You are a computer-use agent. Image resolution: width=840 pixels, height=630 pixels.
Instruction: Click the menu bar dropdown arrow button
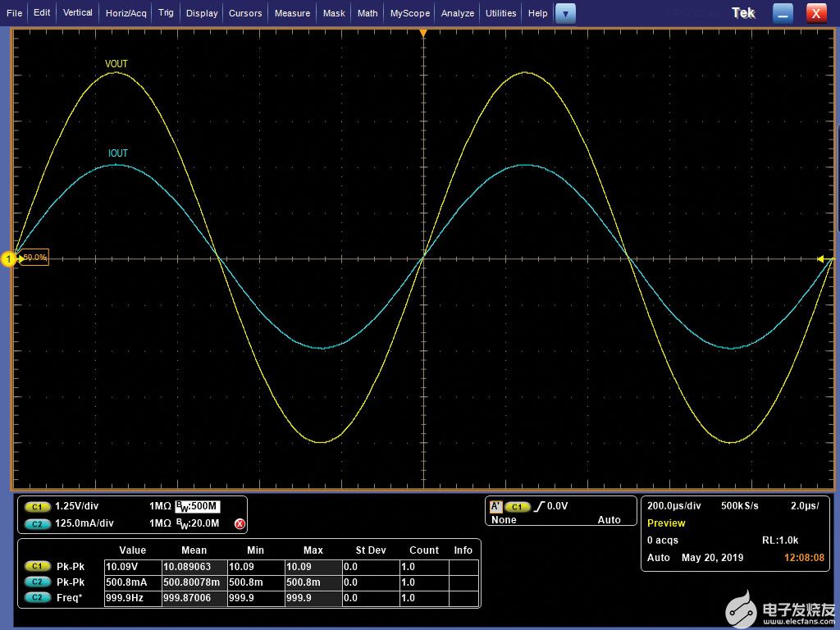coord(565,13)
